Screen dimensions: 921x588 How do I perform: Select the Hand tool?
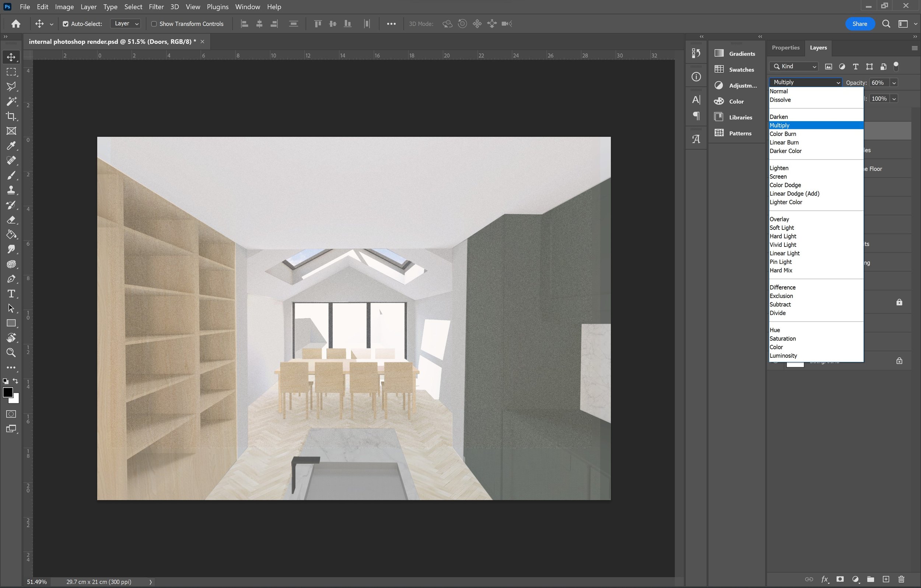11,338
